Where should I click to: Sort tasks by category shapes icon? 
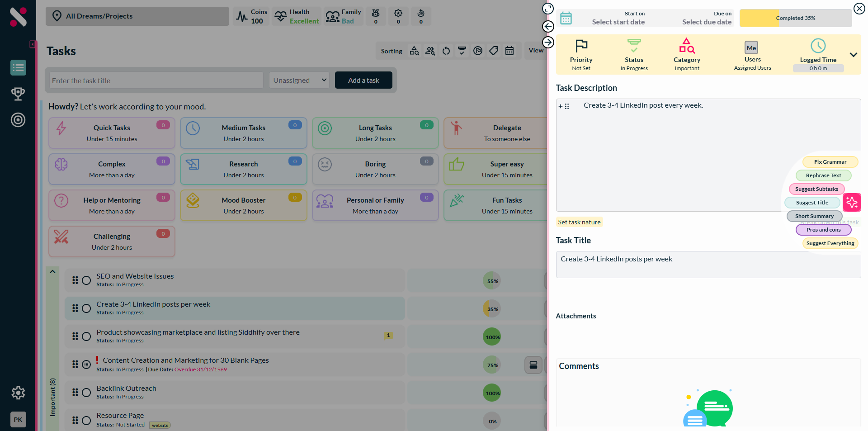tap(415, 51)
